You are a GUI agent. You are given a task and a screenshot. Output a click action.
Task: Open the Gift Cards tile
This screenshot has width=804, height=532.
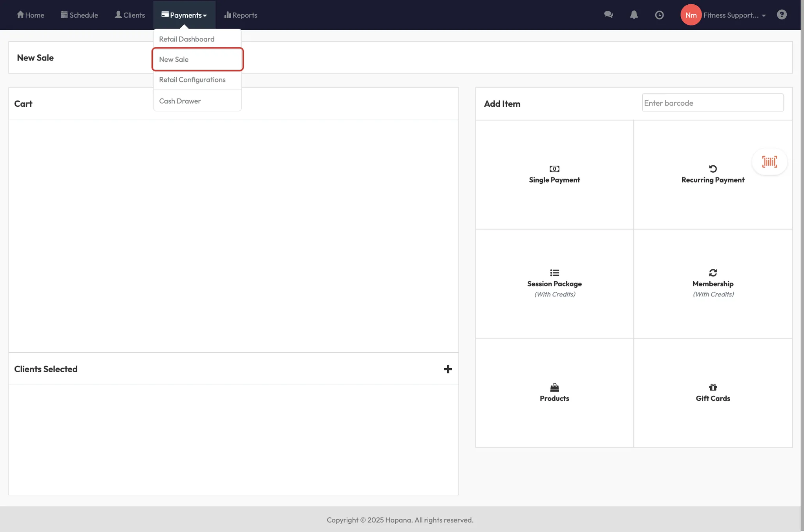point(713,393)
